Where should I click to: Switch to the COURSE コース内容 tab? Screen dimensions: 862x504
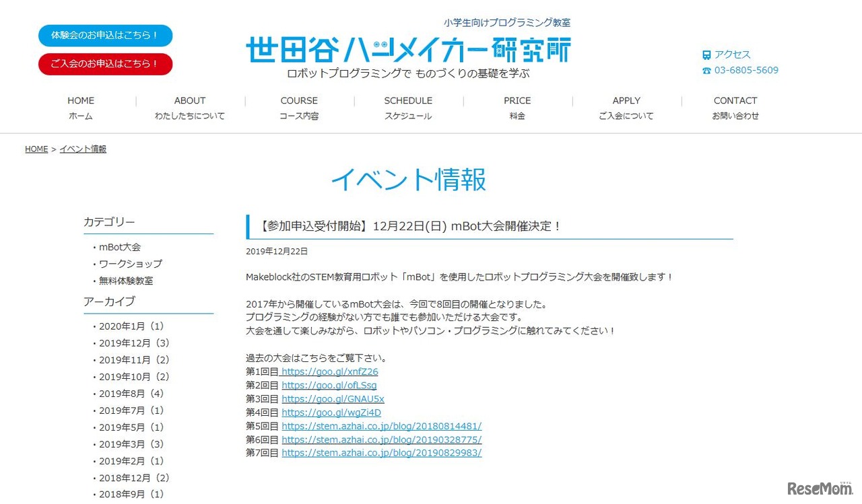coord(298,108)
